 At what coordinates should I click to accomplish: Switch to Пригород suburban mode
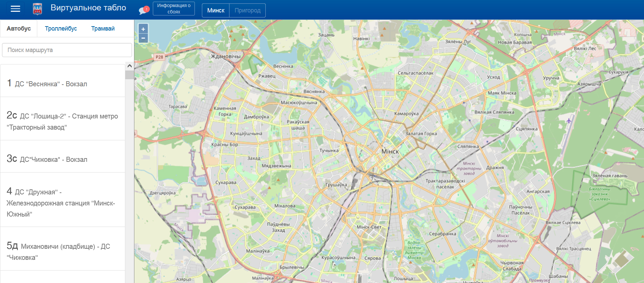click(x=247, y=10)
